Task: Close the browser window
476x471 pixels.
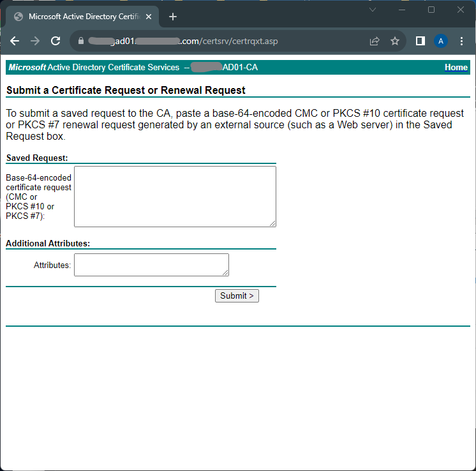Action: (x=461, y=10)
